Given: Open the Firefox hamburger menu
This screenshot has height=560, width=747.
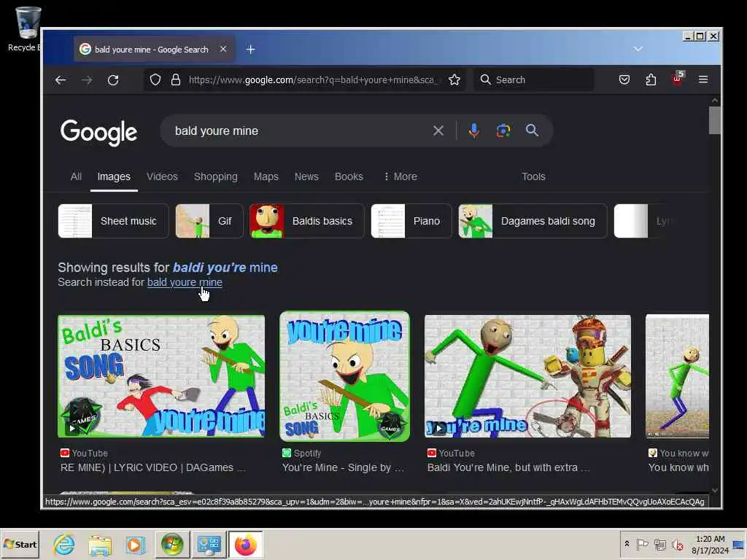Looking at the screenshot, I should coord(703,79).
